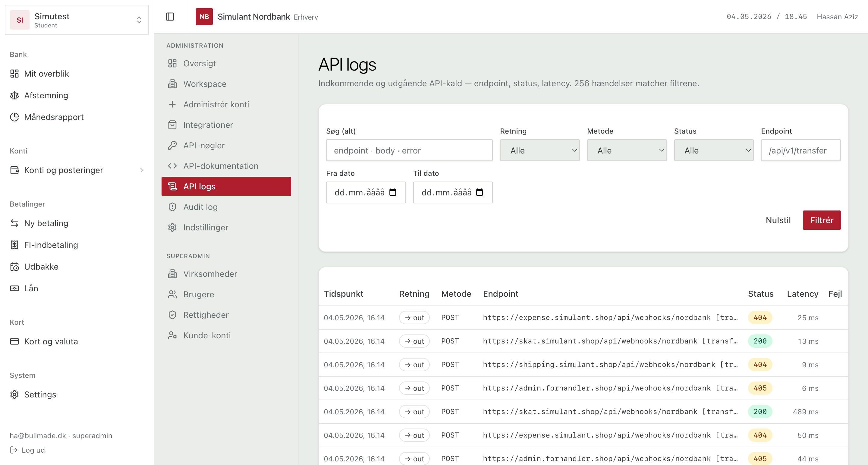Click the Lån banknote icon
The image size is (868, 465).
tap(14, 288)
